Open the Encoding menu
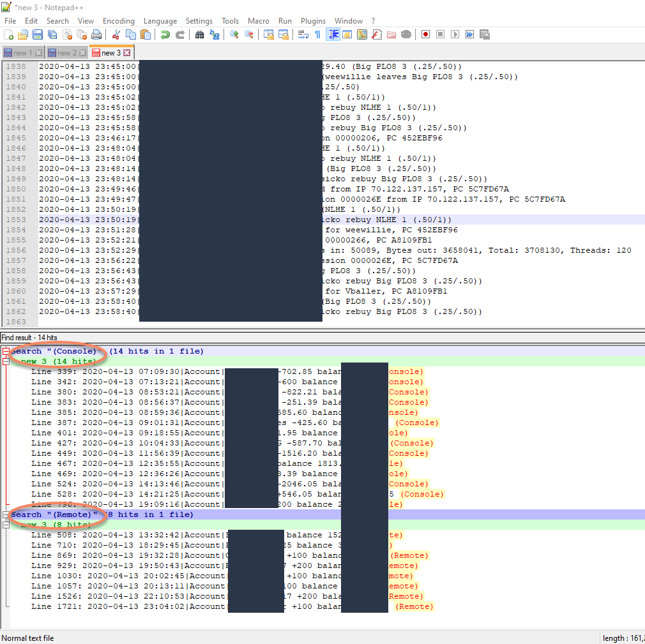 118,21
